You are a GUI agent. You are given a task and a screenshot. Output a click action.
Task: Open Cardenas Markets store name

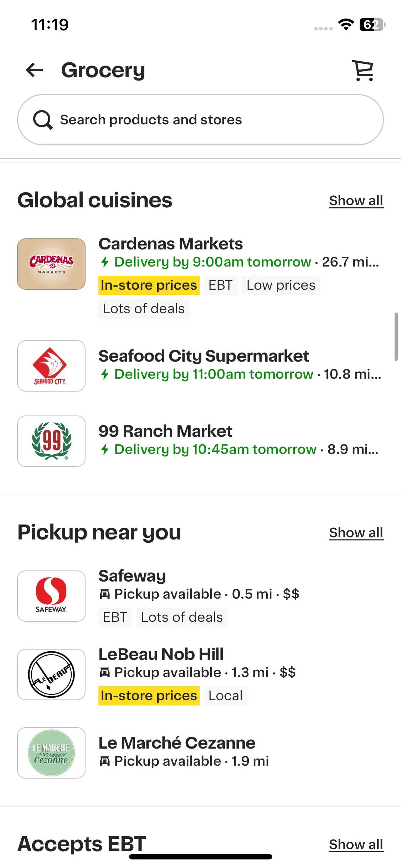click(x=171, y=244)
